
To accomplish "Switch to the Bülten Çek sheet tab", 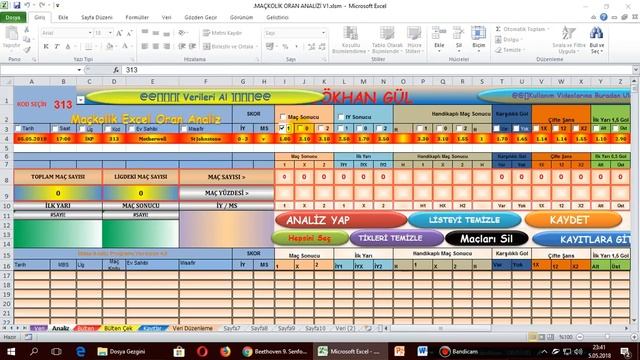I will pyautogui.click(x=118, y=328).
